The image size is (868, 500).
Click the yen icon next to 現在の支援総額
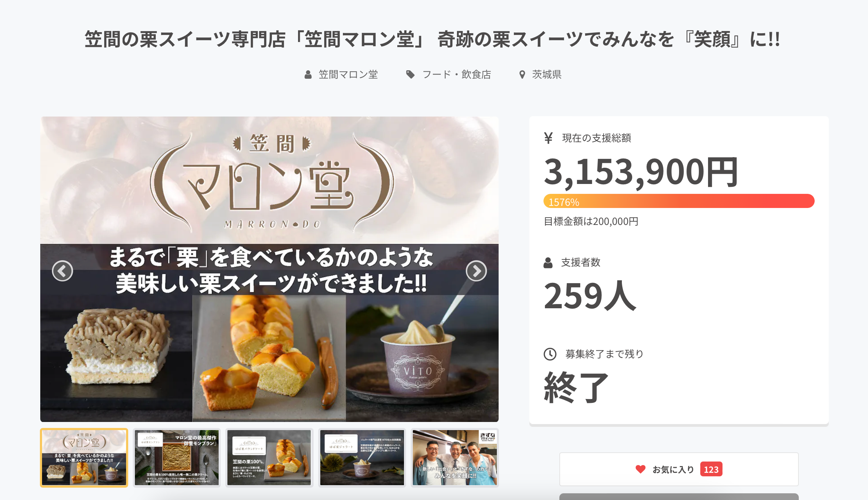pos(548,138)
